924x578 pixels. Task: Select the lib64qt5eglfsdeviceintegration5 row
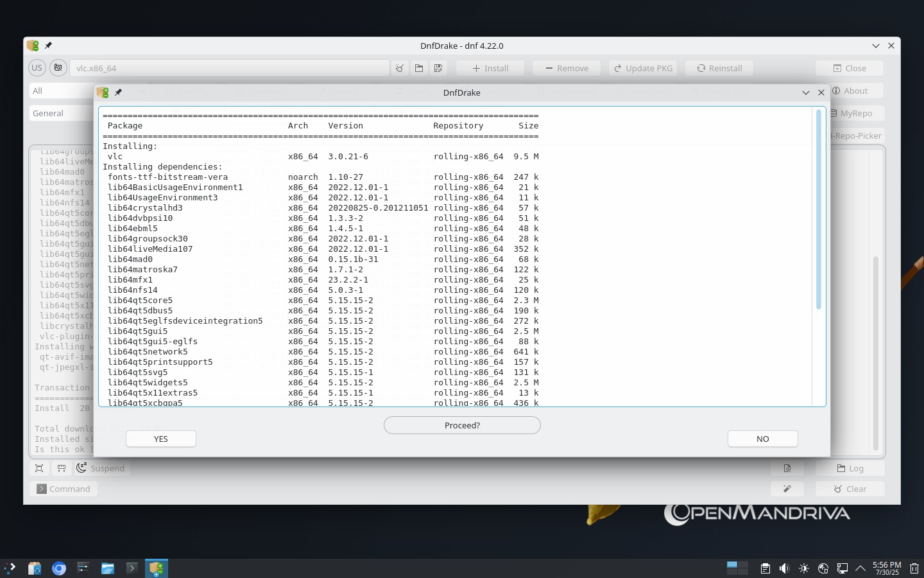[321, 321]
